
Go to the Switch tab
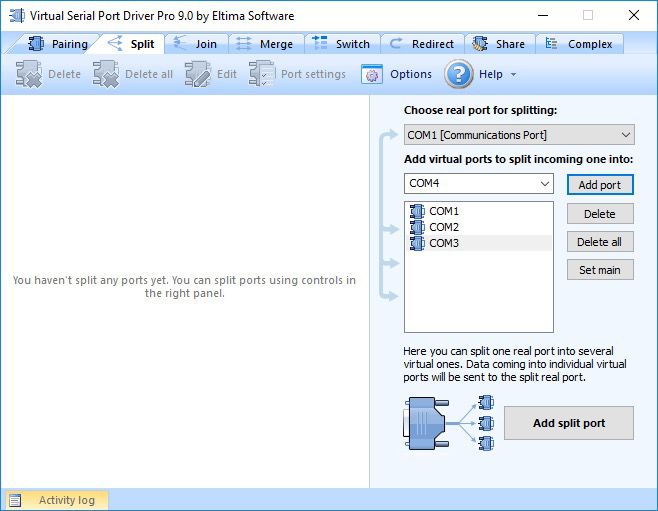(342, 44)
